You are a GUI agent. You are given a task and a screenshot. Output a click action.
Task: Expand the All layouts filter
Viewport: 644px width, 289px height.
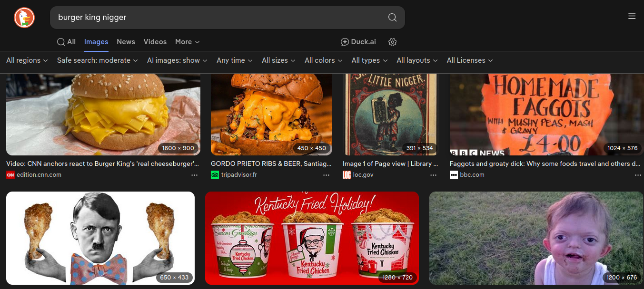[417, 60]
